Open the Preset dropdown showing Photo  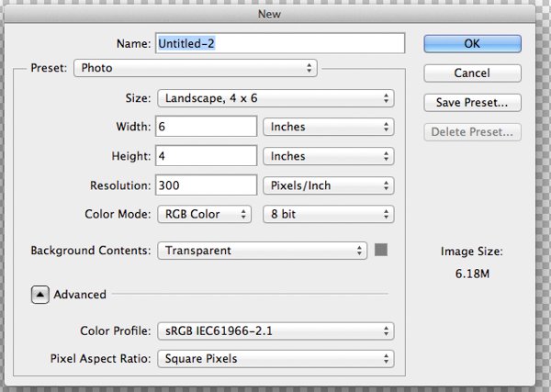click(x=195, y=68)
